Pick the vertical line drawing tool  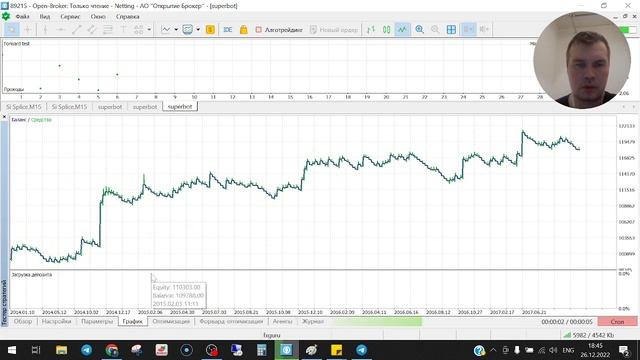click(45, 29)
